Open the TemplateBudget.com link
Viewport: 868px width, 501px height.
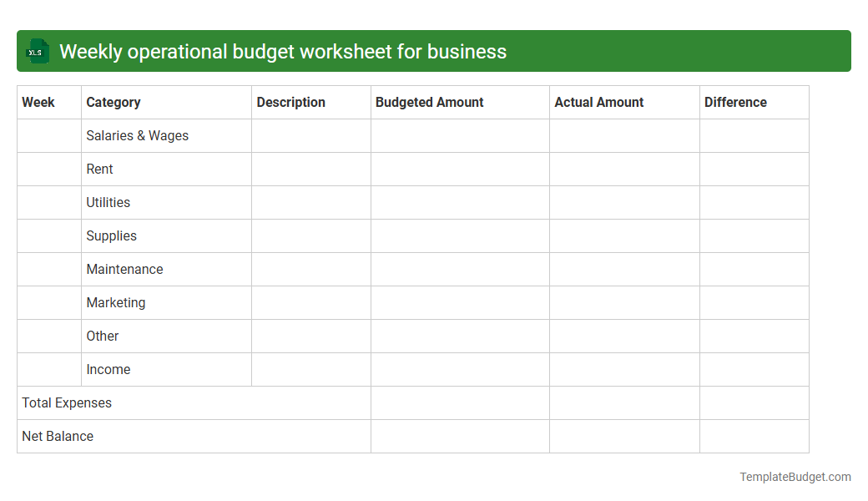[795, 477]
